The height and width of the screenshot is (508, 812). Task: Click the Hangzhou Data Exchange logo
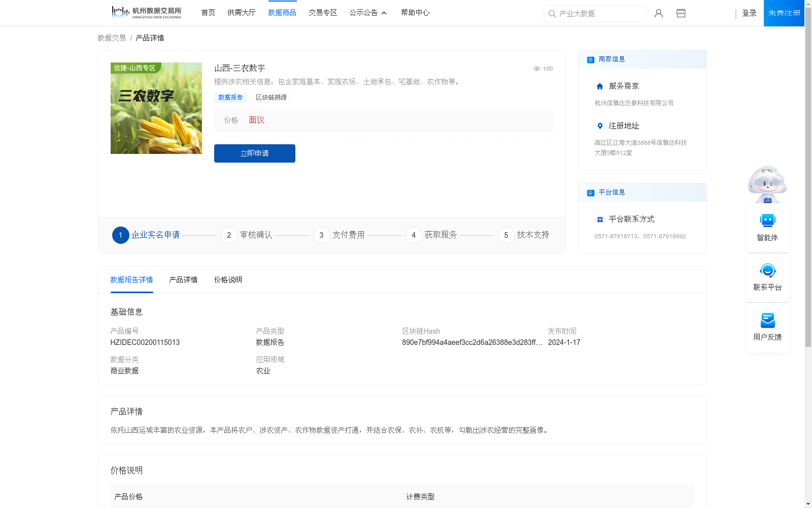coord(146,13)
